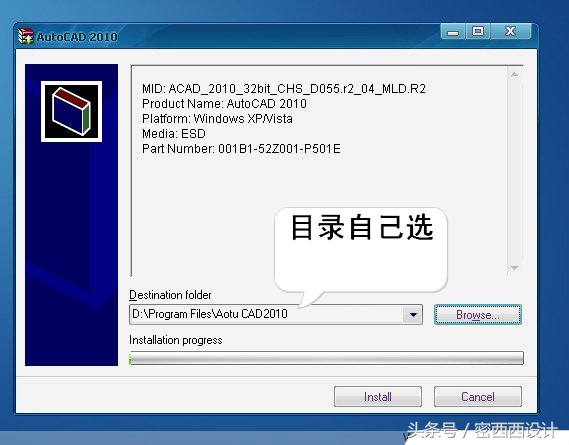Click the Browse... button
The image size is (569, 445).
478,315
